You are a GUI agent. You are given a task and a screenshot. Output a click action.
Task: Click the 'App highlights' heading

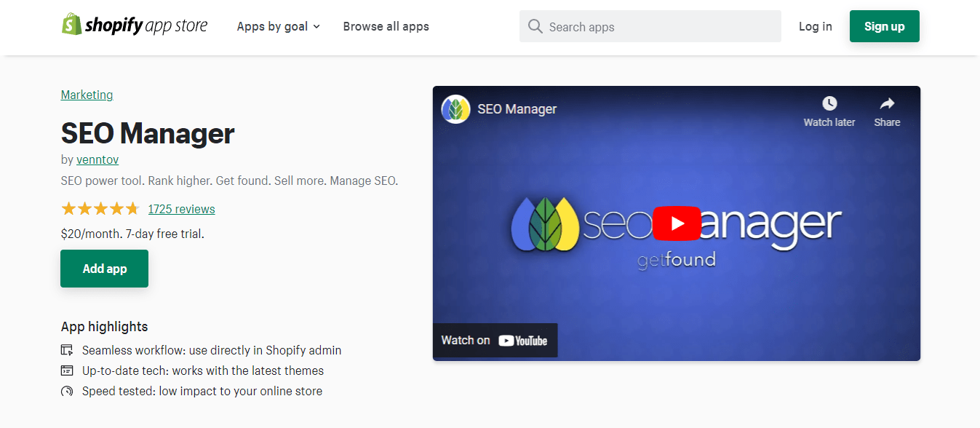(104, 327)
